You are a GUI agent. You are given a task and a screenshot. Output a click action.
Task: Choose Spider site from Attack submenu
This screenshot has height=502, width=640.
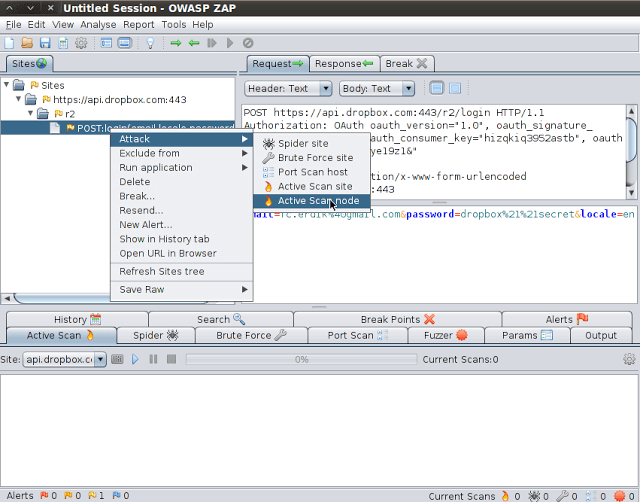(x=312, y=143)
